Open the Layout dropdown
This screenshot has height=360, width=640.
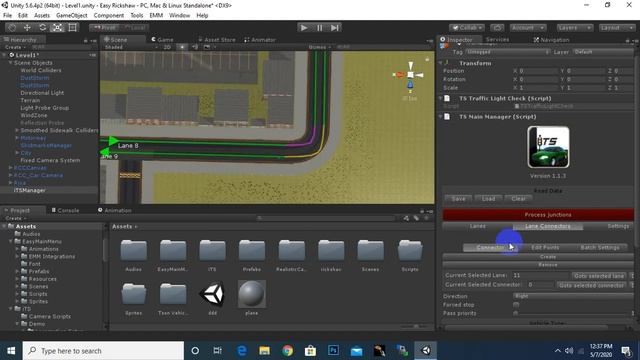pyautogui.click(x=616, y=28)
